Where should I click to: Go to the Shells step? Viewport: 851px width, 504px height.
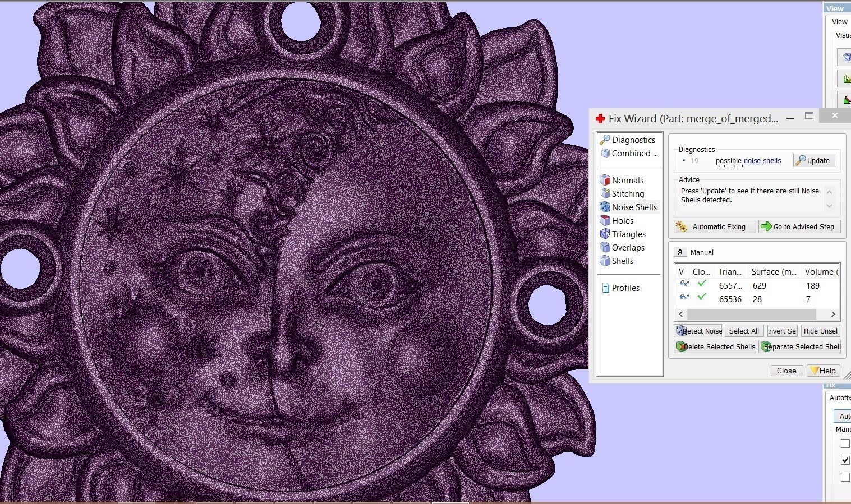click(x=617, y=261)
